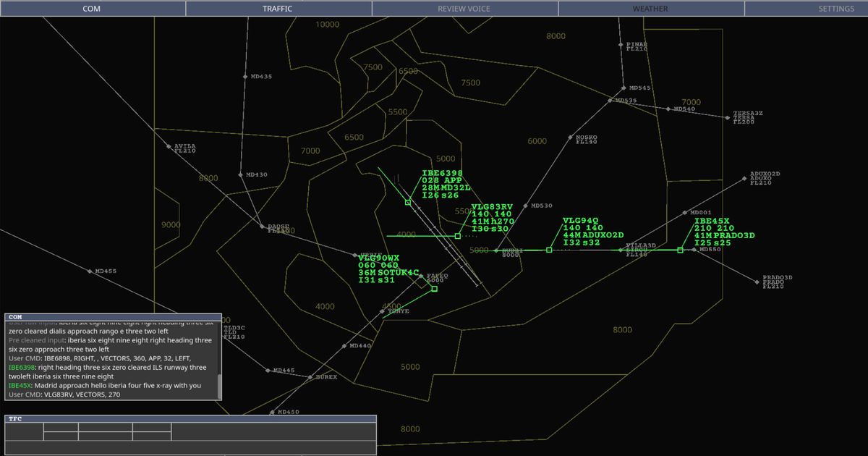Viewport: 868px width, 456px height.
Task: Select the VLG83RV aircraft target square
Action: tap(458, 236)
